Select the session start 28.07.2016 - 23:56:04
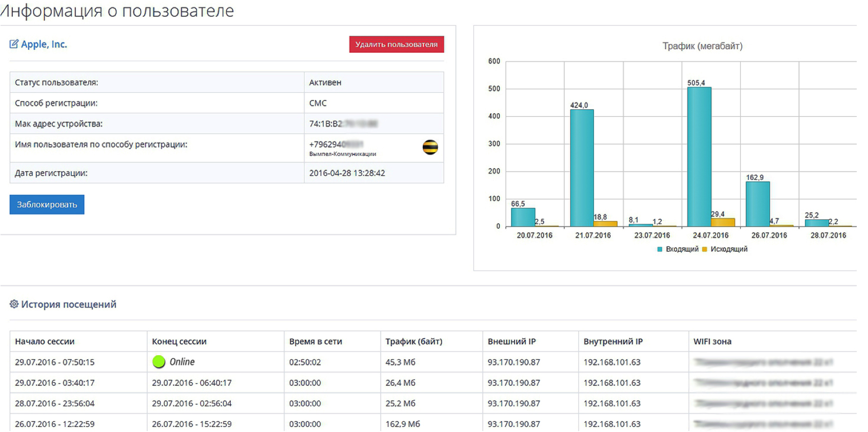868x432 pixels. click(55, 403)
